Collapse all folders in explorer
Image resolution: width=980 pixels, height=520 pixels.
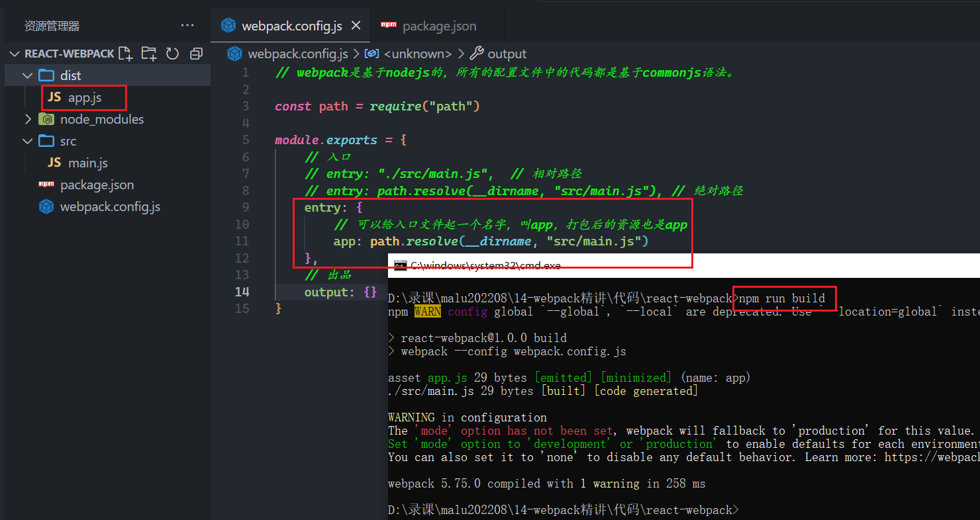tap(196, 54)
